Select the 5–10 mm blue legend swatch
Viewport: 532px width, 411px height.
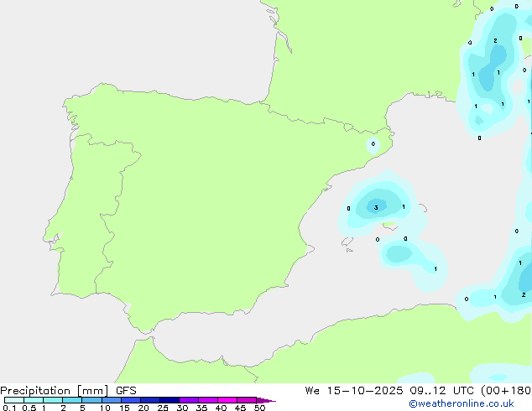(x=91, y=400)
